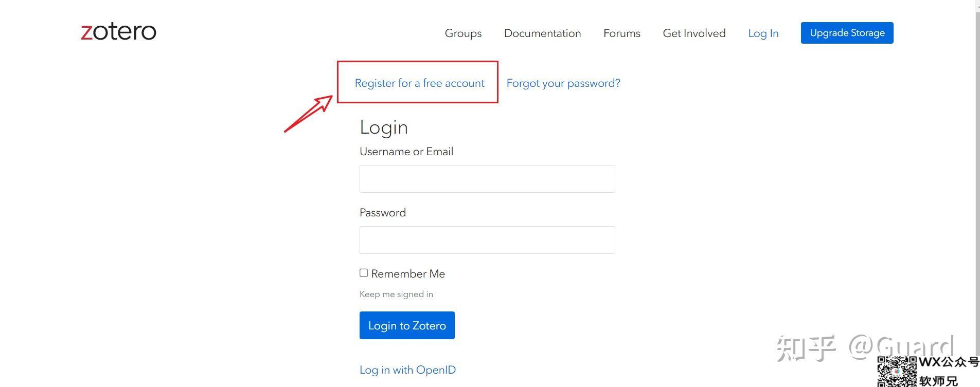Click Forgot your password link

[x=563, y=83]
